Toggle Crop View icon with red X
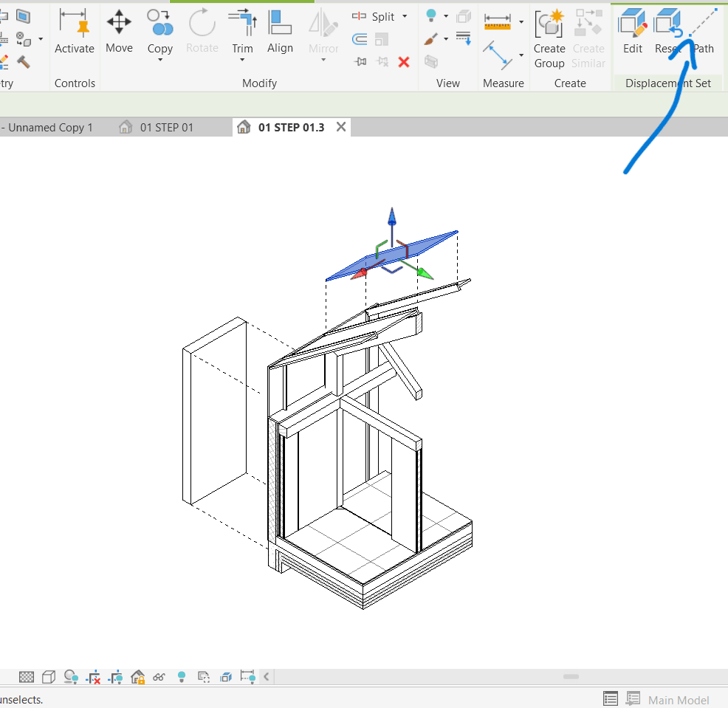 (93, 678)
